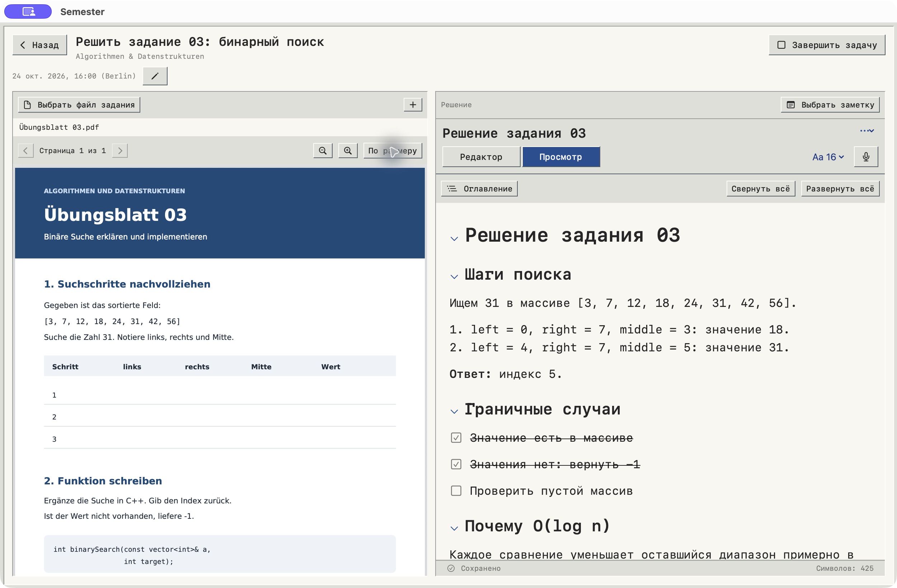Collapse all sections with Свернуть всё

pos(761,189)
